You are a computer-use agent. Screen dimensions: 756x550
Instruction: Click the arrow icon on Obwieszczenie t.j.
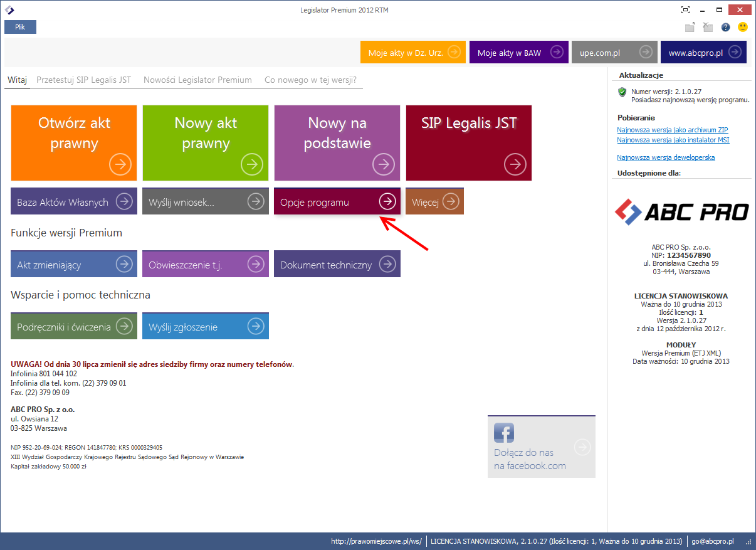pyautogui.click(x=256, y=264)
